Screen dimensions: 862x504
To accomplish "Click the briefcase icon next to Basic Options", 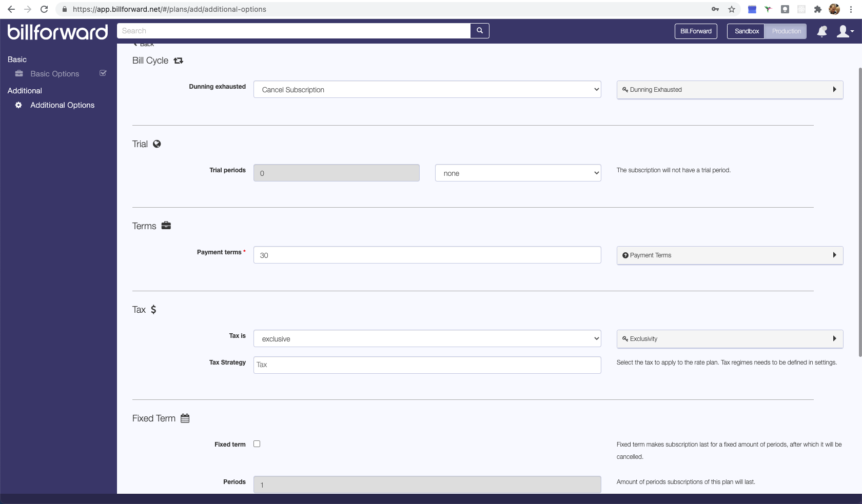I will pyautogui.click(x=19, y=73).
